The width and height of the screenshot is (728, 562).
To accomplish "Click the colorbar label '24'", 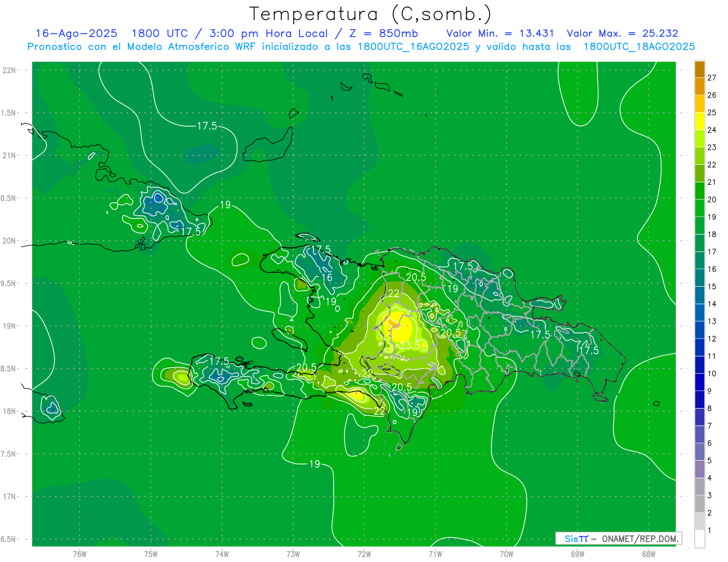I will (x=712, y=130).
